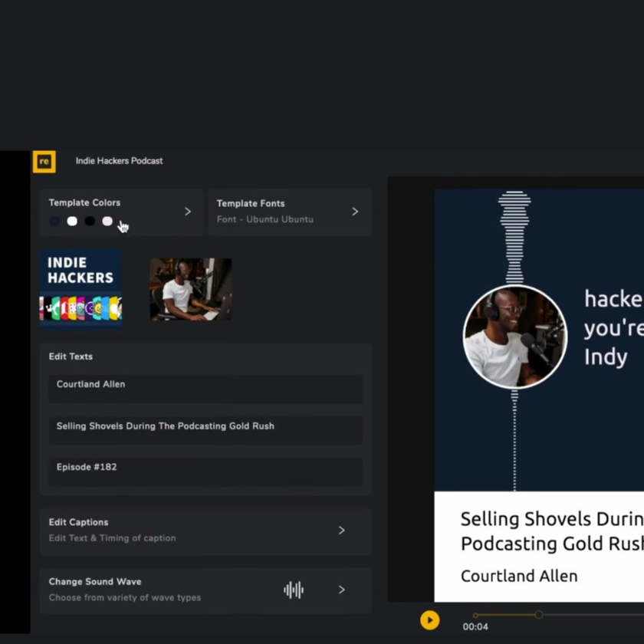Click the host photo thumbnail
Viewport: 644px width, 644px height.
pyautogui.click(x=190, y=289)
